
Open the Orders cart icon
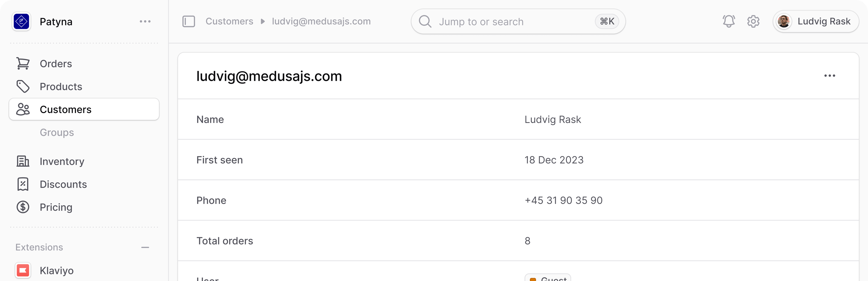click(x=23, y=64)
